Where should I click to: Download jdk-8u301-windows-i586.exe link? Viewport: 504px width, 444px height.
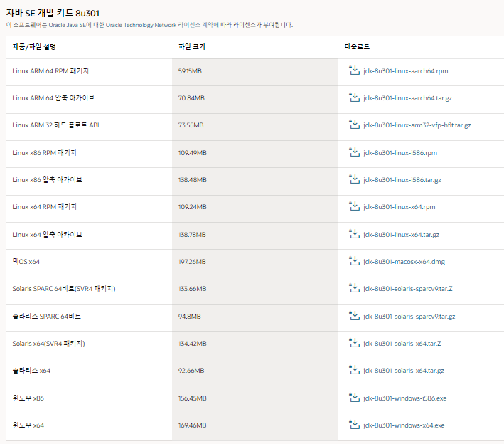pyautogui.click(x=405, y=398)
